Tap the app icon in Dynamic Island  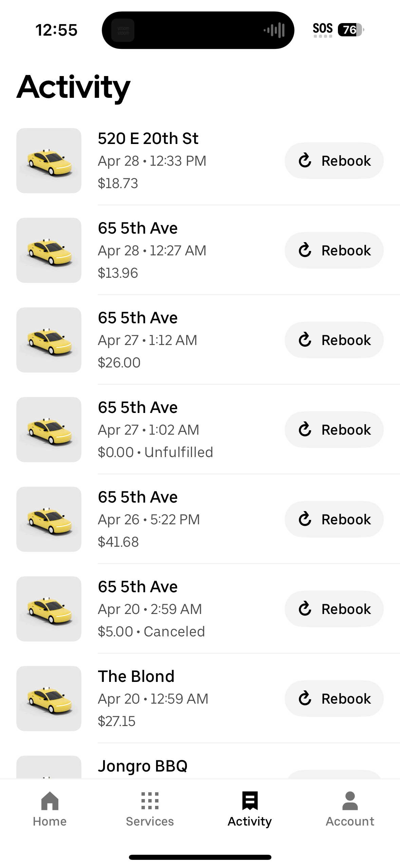tap(123, 30)
